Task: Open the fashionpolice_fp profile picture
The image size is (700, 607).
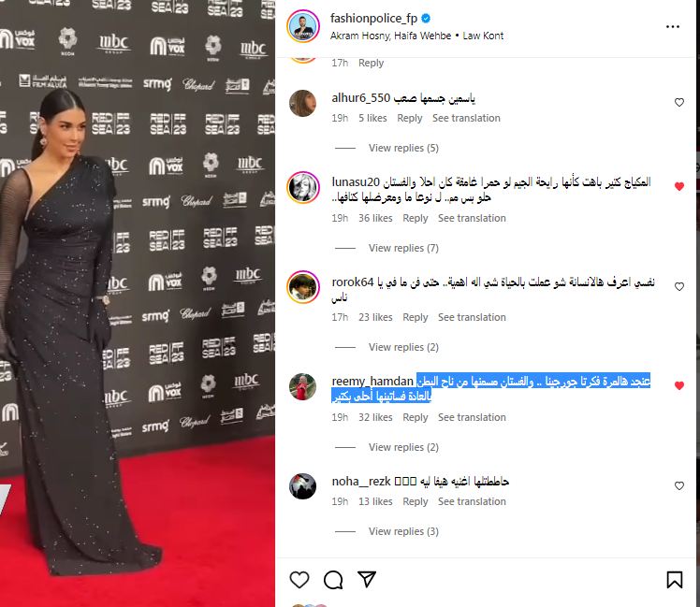Action: point(303,26)
